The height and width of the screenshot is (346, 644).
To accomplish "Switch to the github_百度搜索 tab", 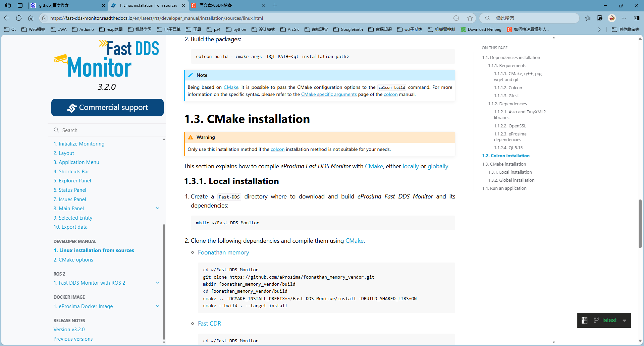I will (65, 5).
